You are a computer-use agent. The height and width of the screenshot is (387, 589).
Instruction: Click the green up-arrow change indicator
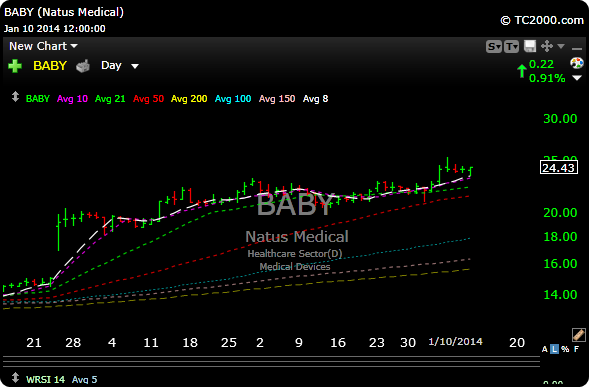click(x=521, y=71)
